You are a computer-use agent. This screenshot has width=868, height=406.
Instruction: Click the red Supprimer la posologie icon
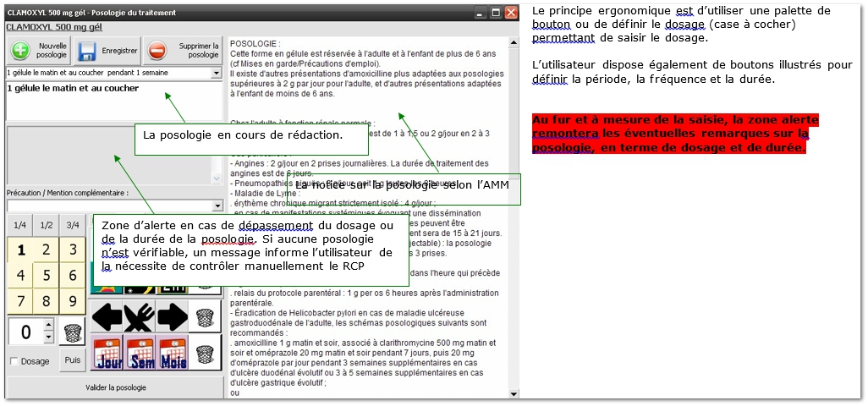click(x=157, y=51)
